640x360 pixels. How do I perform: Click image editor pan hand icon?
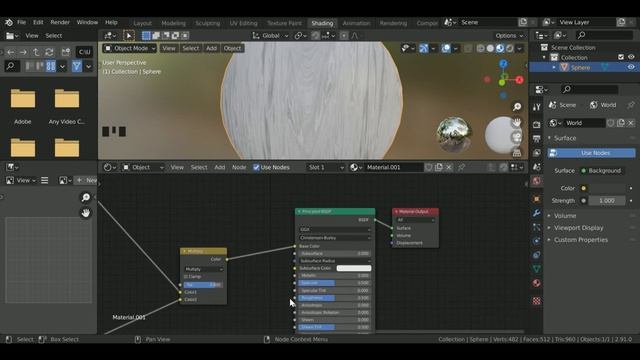(x=85, y=213)
